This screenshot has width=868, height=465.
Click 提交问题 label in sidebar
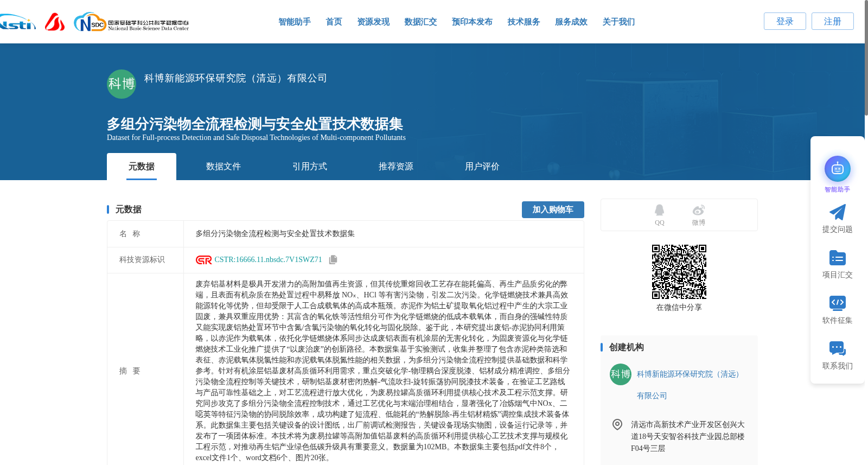(838, 230)
